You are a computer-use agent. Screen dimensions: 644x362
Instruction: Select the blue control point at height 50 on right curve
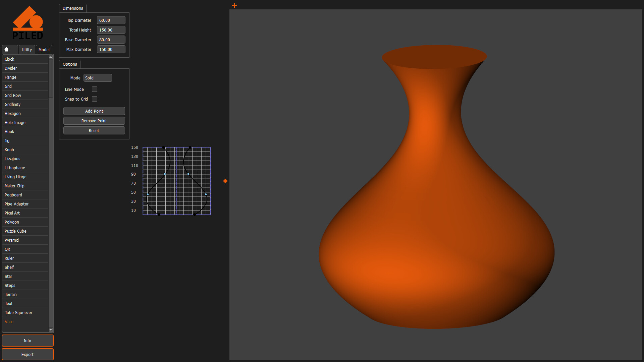pyautogui.click(x=206, y=194)
